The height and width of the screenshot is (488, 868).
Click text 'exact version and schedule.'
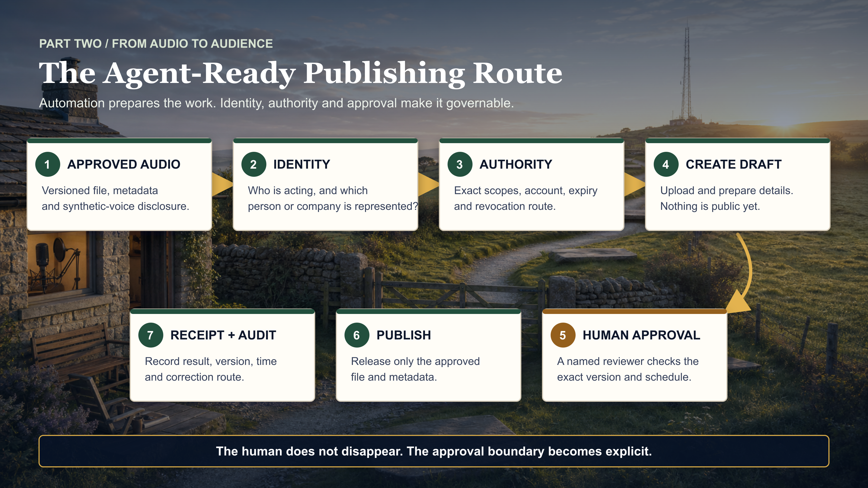[624, 377]
